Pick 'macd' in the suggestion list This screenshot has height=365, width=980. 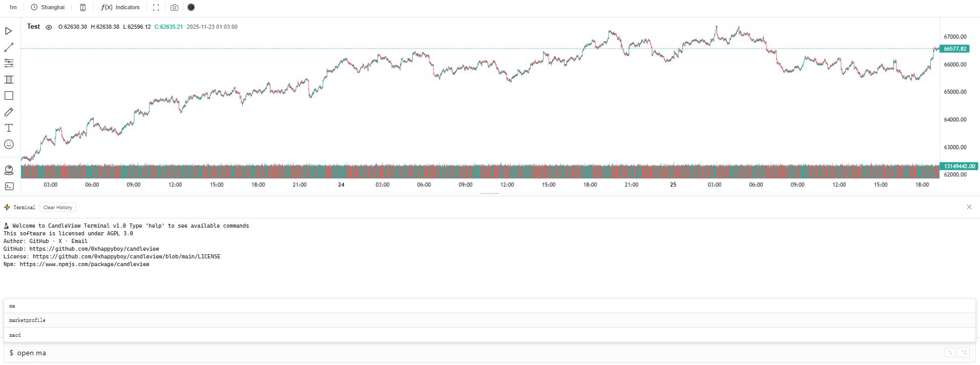[15, 335]
